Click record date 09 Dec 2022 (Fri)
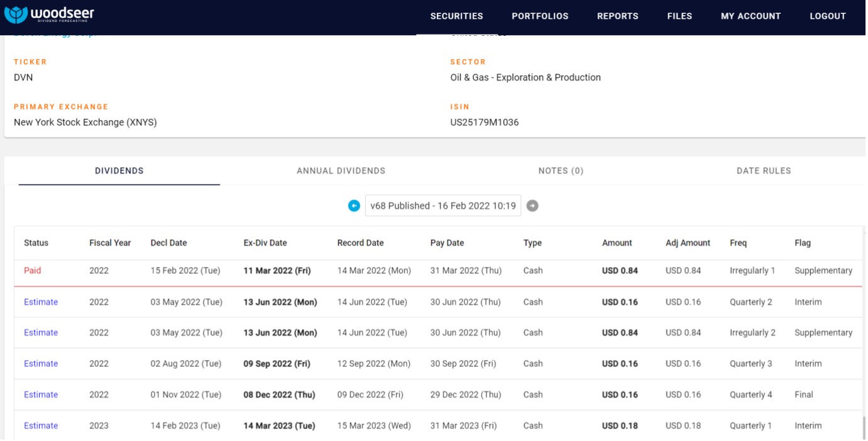 click(x=371, y=395)
